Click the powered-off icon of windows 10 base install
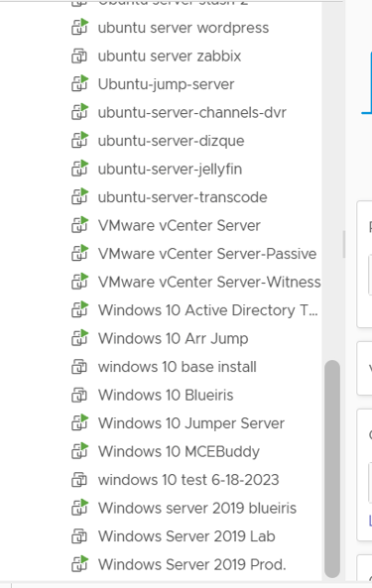This screenshot has width=372, height=588. click(x=79, y=367)
